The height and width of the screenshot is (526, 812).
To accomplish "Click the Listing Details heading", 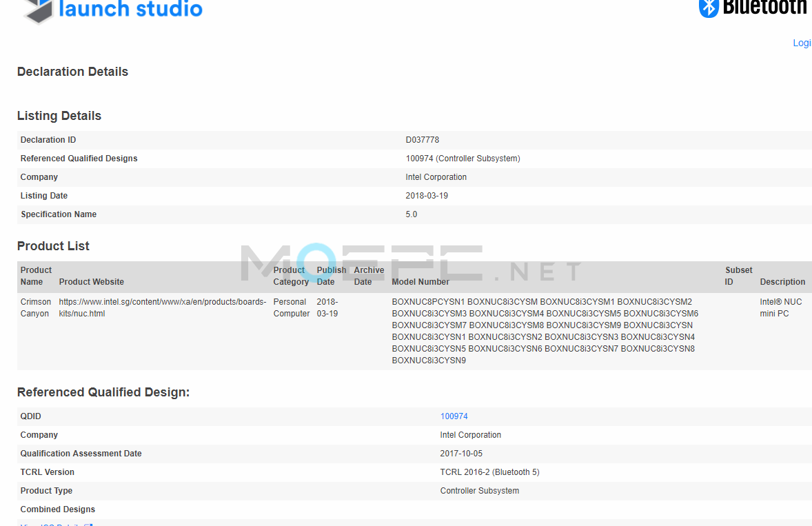I will tap(59, 115).
